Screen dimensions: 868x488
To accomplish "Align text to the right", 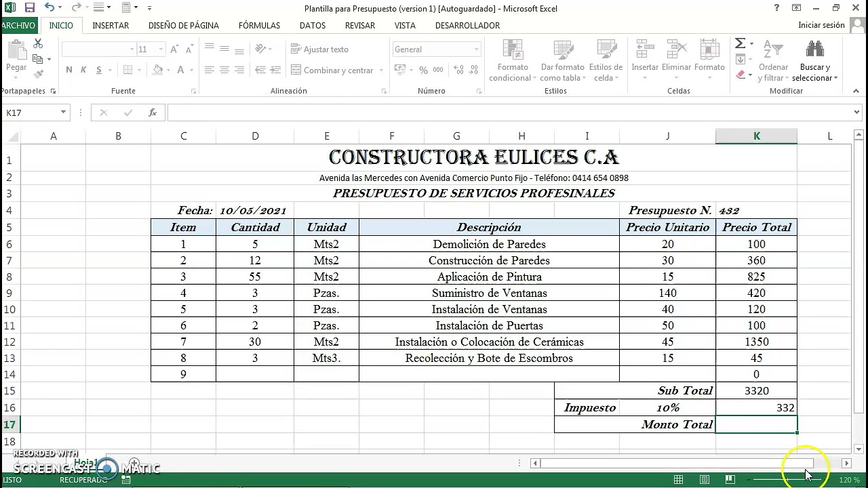I will tap(240, 70).
